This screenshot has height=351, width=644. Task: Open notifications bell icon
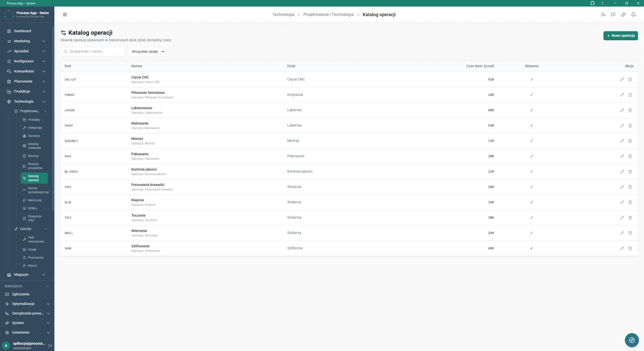(634, 14)
